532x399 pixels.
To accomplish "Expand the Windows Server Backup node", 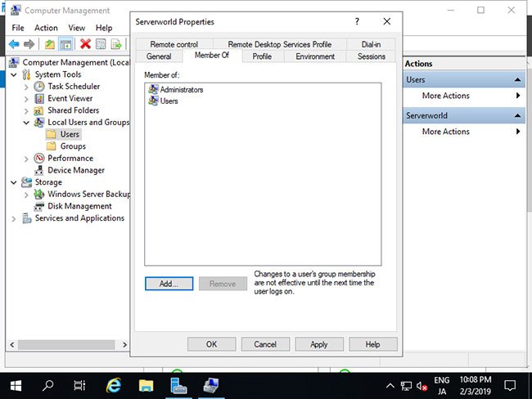I will [26, 195].
